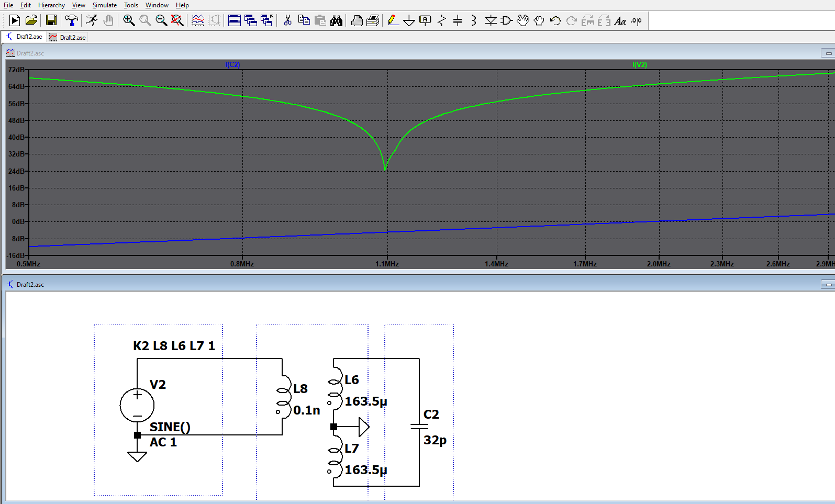Click the 32p capacitor value
Screen dimensions: 835x504
tap(435, 440)
